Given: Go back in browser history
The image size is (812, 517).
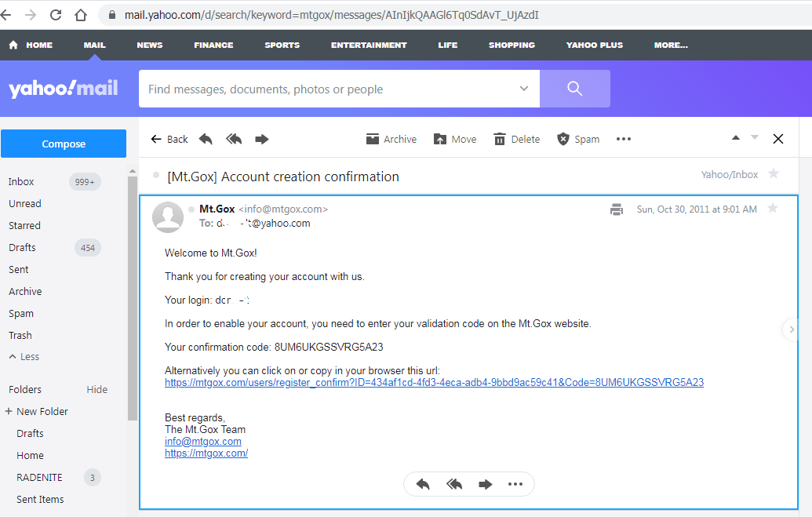Looking at the screenshot, I should coord(5,15).
